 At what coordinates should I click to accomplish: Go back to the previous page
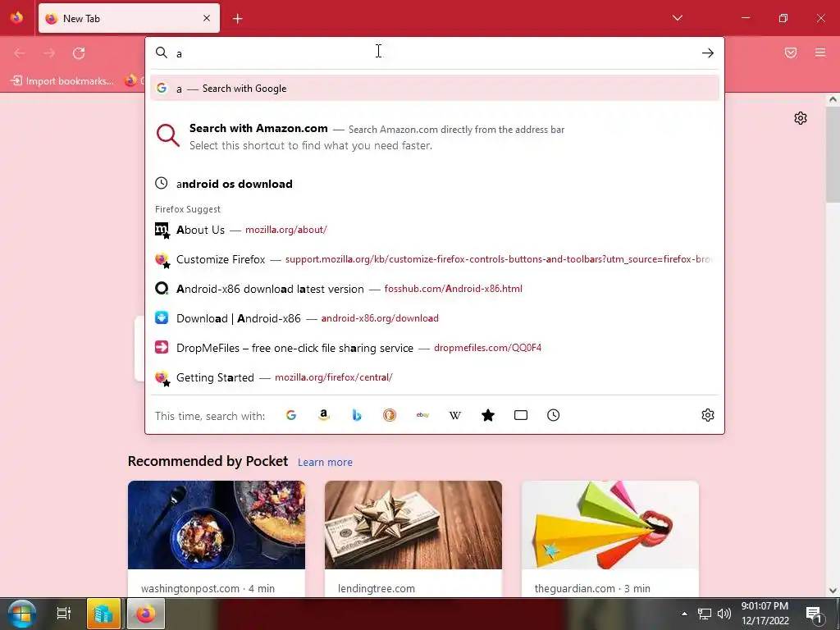[x=20, y=53]
